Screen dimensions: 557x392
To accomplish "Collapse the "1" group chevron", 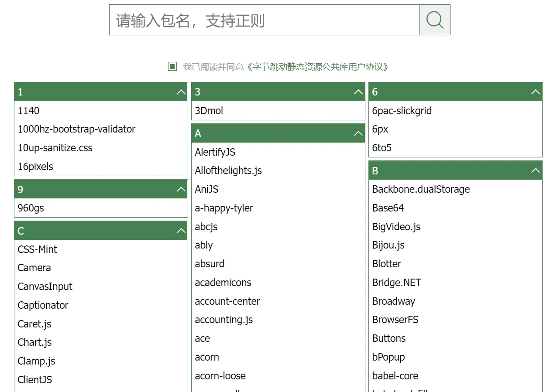I will point(181,92).
